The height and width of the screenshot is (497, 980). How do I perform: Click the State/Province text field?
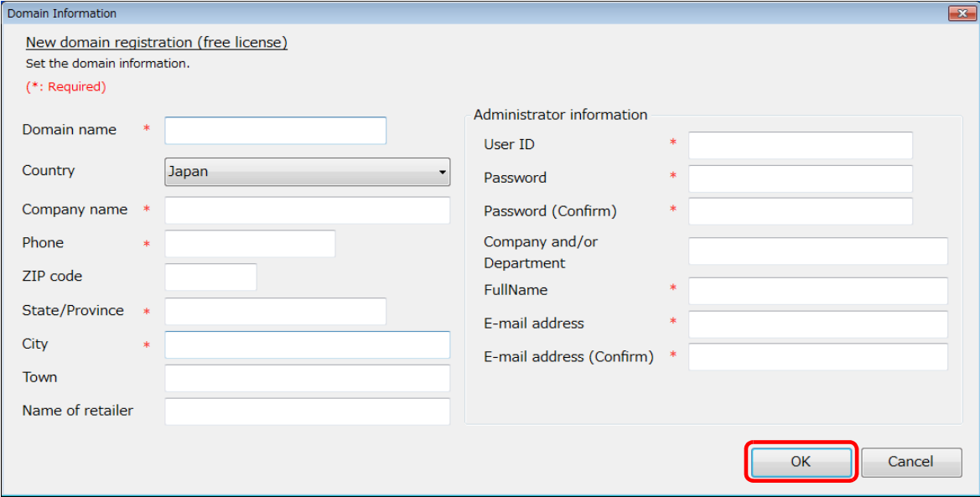point(275,311)
